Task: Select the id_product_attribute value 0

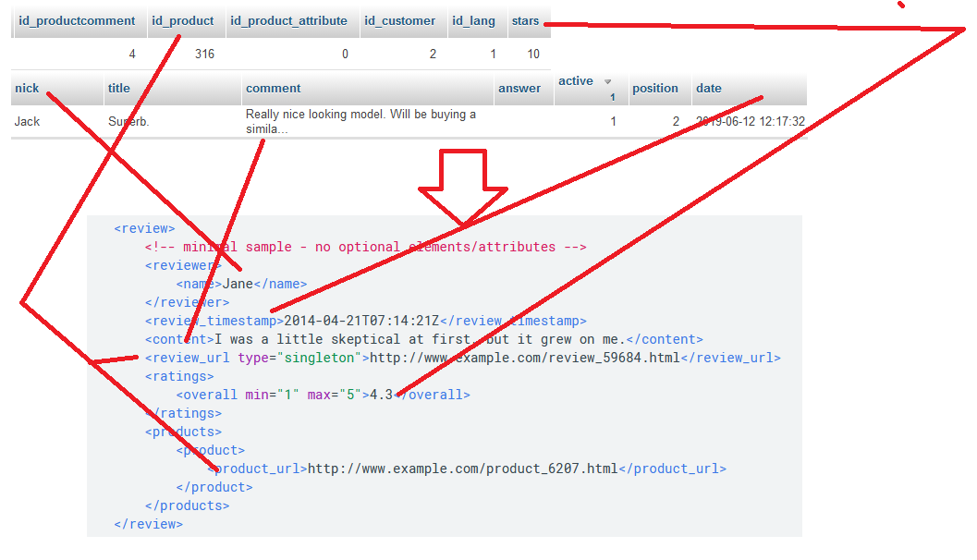Action: click(x=345, y=55)
